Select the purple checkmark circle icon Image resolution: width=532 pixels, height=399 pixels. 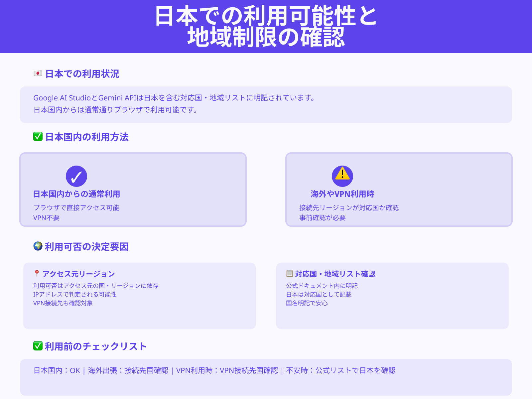[77, 177]
